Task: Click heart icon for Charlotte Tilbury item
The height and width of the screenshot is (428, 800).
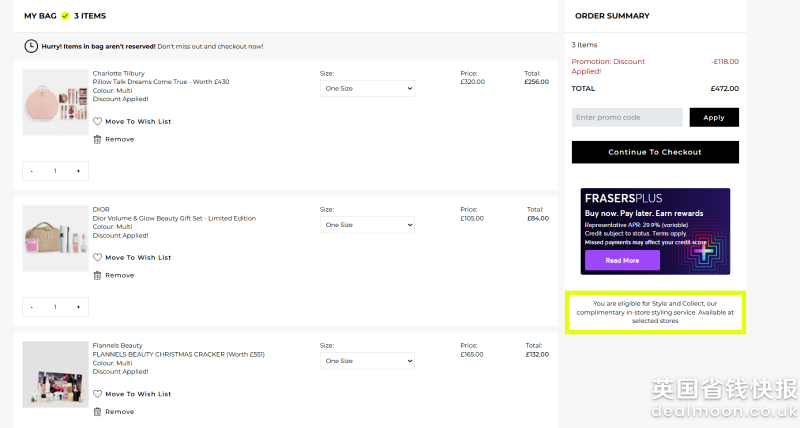Action: pos(97,121)
